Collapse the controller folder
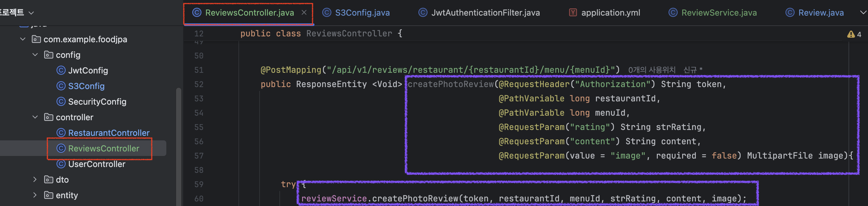 coord(35,117)
